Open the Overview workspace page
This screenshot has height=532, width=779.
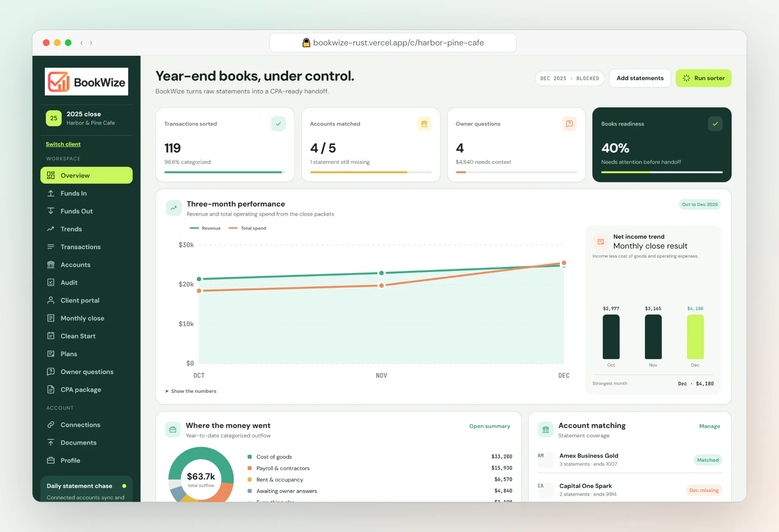pos(87,175)
